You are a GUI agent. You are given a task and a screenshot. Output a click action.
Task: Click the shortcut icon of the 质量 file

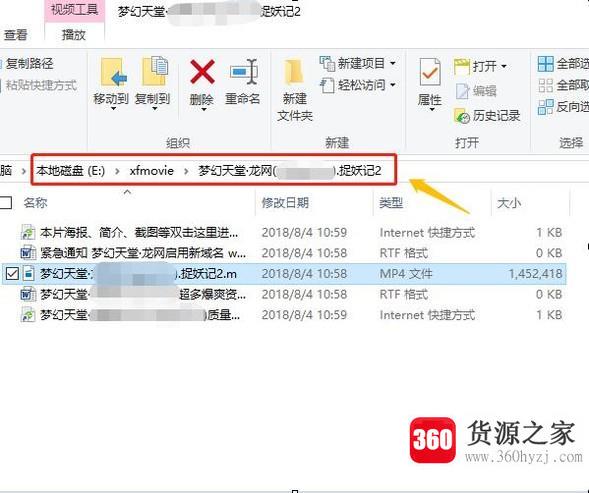point(28,315)
